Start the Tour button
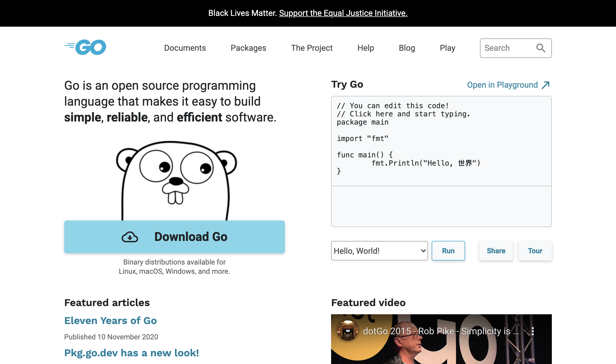616x364 pixels. (x=535, y=251)
